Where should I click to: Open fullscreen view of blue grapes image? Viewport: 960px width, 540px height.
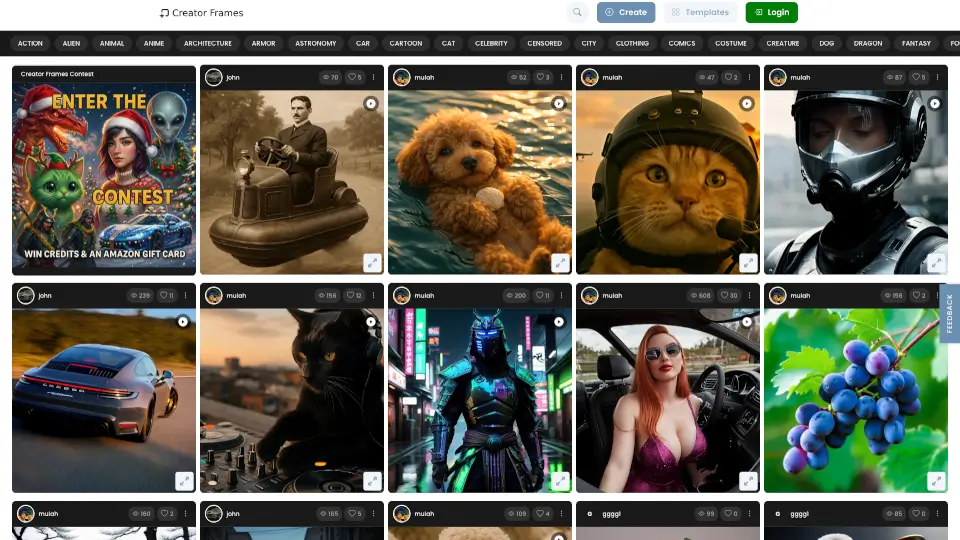click(935, 481)
